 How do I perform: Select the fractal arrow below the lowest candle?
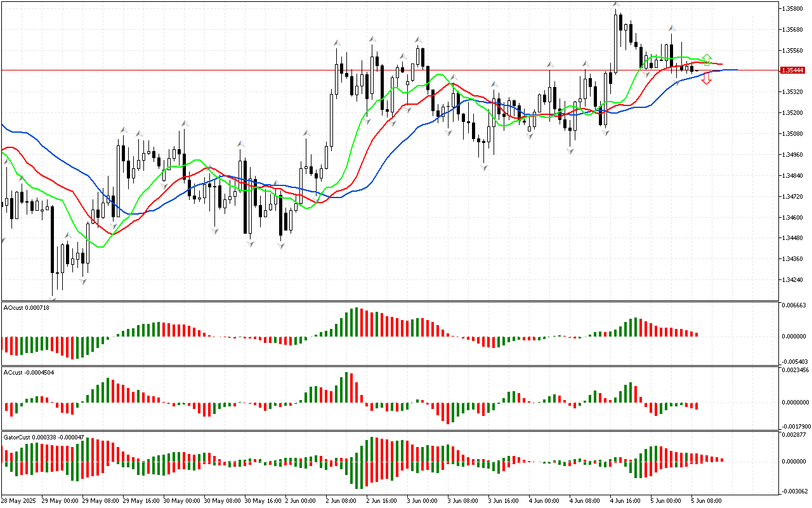53,298
